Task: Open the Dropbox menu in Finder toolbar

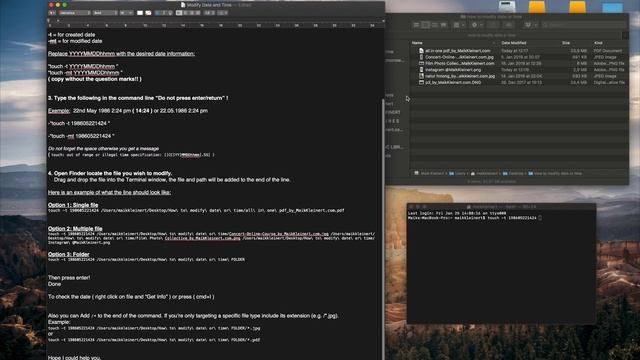Action: click(530, 25)
